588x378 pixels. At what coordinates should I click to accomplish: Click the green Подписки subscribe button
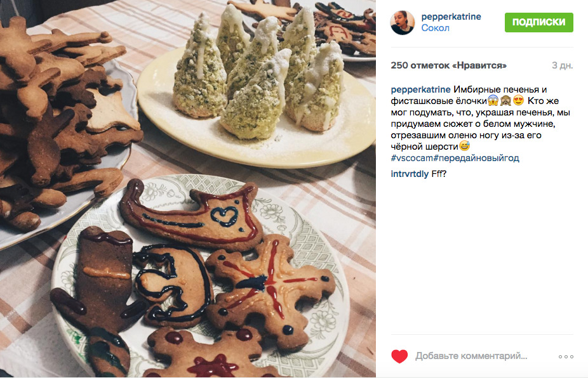pos(538,22)
